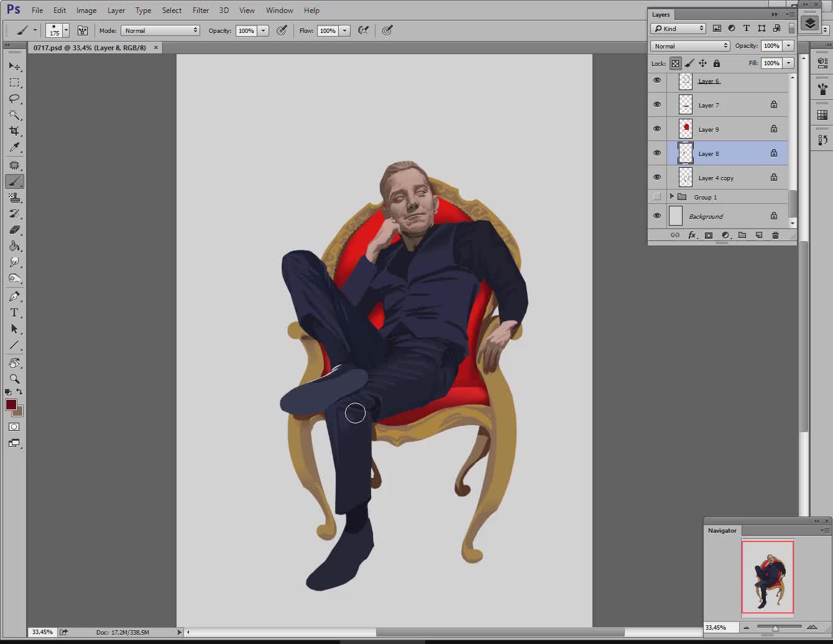
Task: Enter Quick Mask mode
Action: point(14,427)
